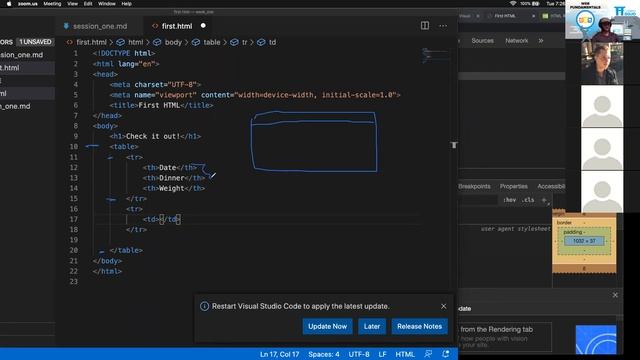Change language mode HTML in status bar
The image size is (640, 360).
click(405, 354)
